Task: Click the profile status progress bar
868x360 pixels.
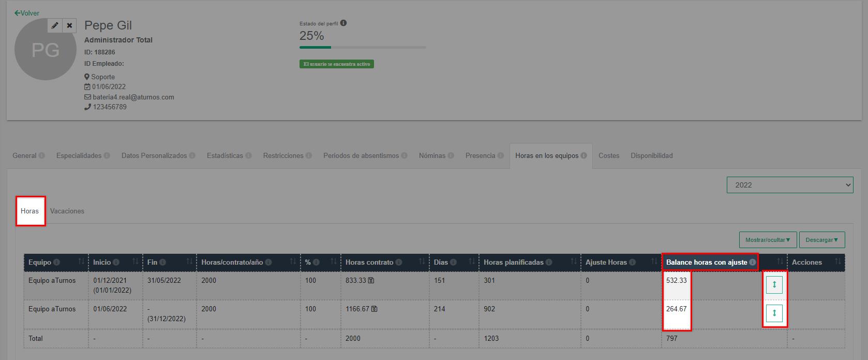Action: 362,48
